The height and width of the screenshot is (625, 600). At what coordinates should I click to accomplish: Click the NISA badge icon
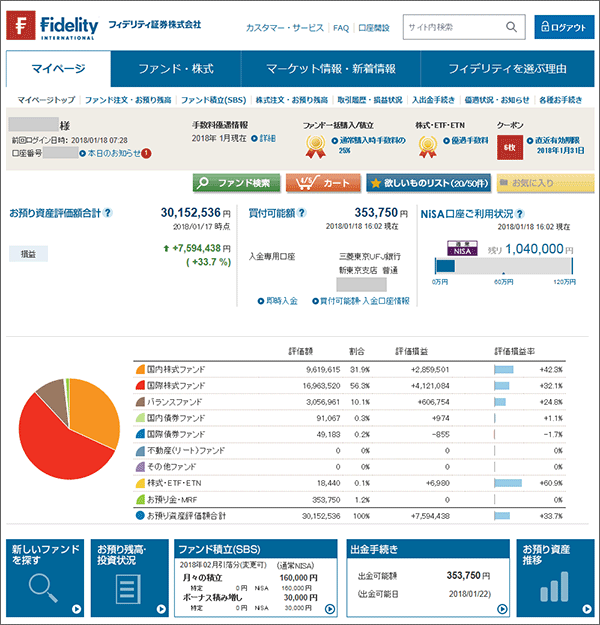[462, 248]
